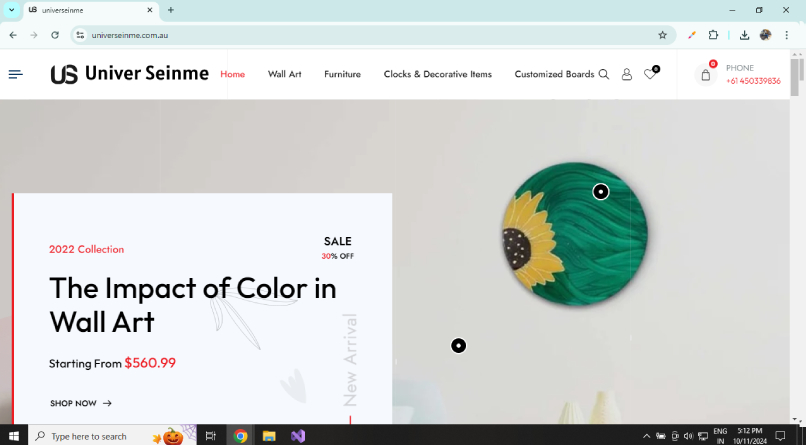Expand the tab search dropdown arrow
Image resolution: width=806 pixels, height=445 pixels.
pyautogui.click(x=11, y=10)
